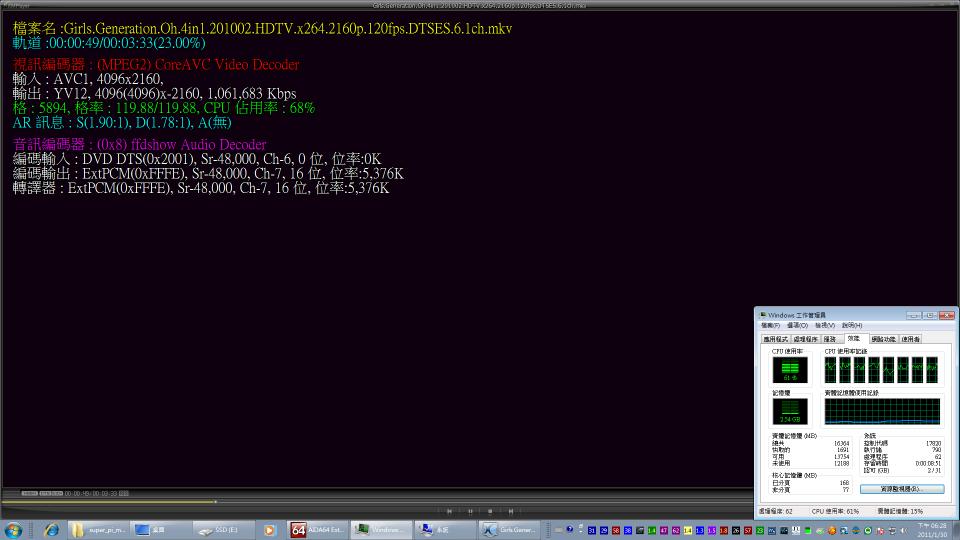Skip to previous track in the player
Screen dimensions: 960x540
pos(449,511)
